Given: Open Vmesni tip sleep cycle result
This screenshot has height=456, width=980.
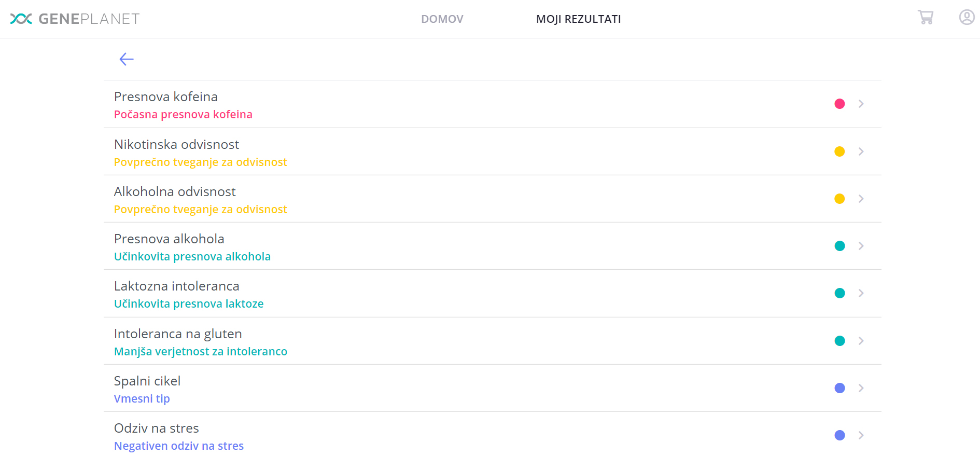Looking at the screenshot, I should pyautogui.click(x=142, y=399).
